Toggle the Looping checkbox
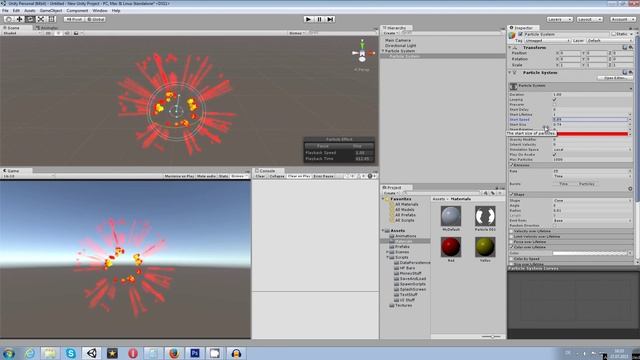 pyautogui.click(x=555, y=100)
